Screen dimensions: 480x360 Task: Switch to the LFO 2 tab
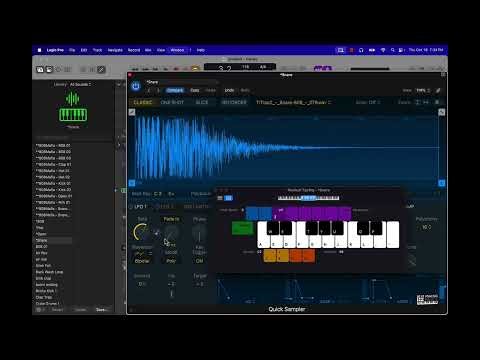165,207
